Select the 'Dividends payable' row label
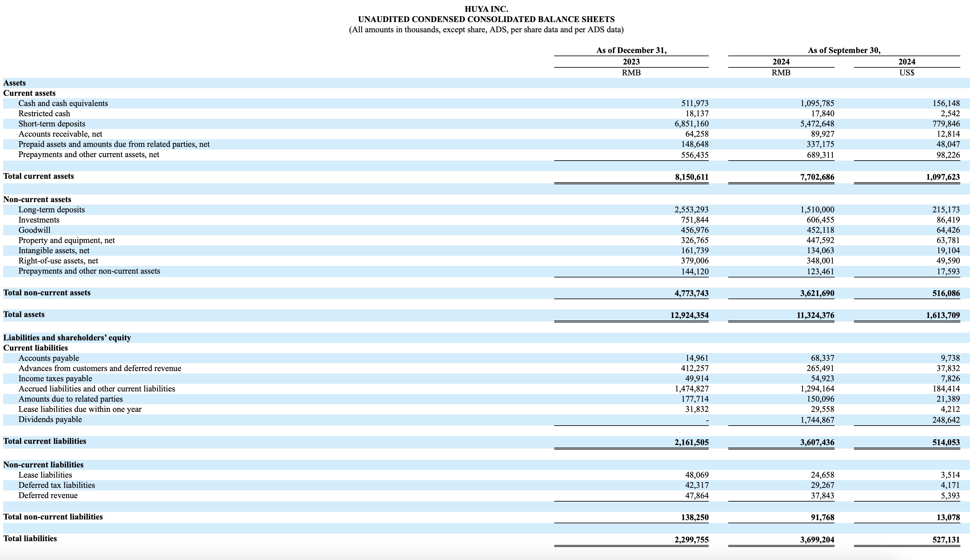This screenshot has width=975, height=560. pos(50,419)
